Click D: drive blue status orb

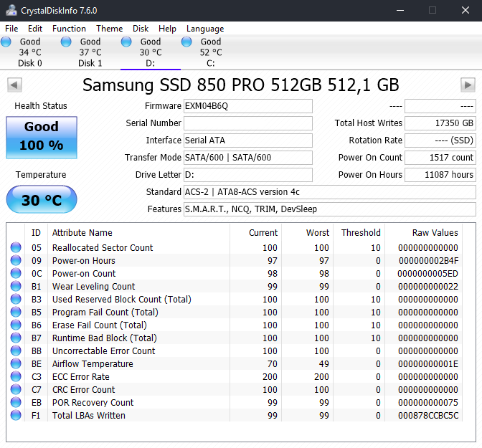[x=126, y=42]
